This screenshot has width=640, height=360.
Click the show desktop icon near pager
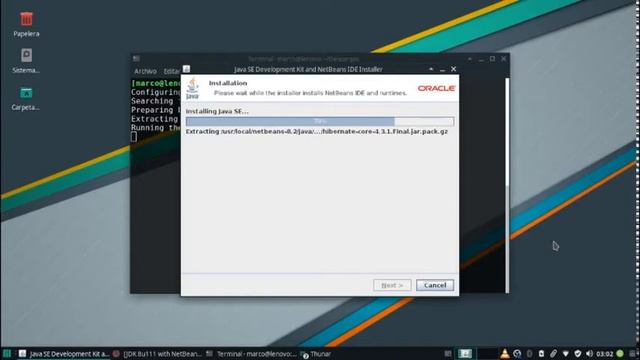tap(448, 353)
